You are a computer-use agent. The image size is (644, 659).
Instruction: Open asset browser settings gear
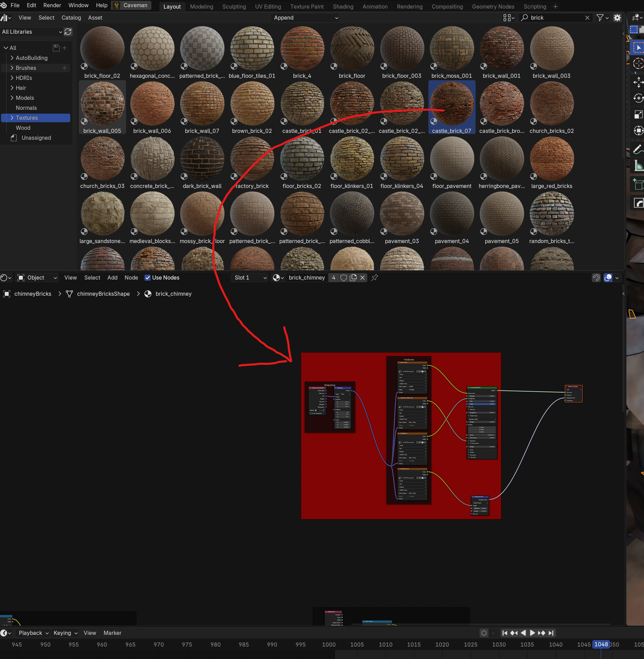617,18
